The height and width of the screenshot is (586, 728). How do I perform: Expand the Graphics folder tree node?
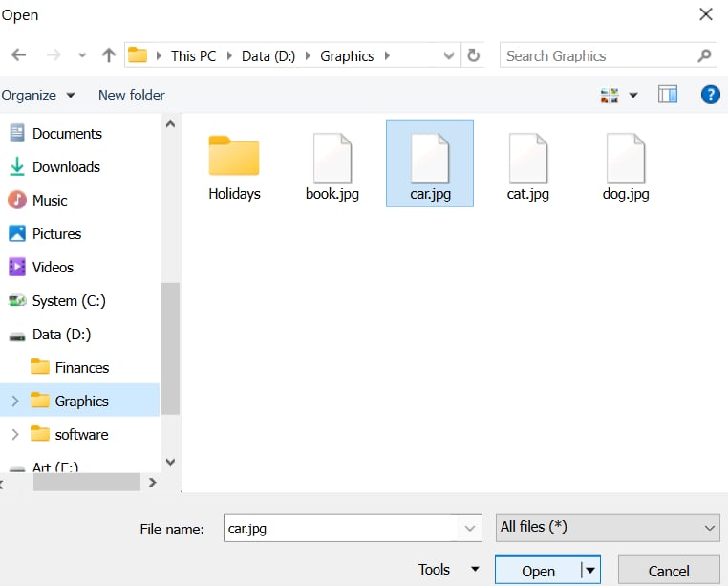(x=14, y=402)
